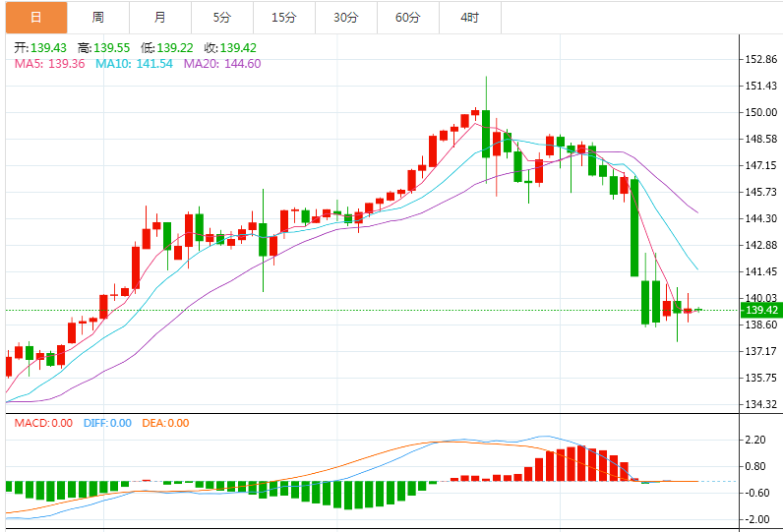The width and height of the screenshot is (783, 532).
Task: Click the tallest red MACD histogram bar
Action: pyautogui.click(x=581, y=463)
